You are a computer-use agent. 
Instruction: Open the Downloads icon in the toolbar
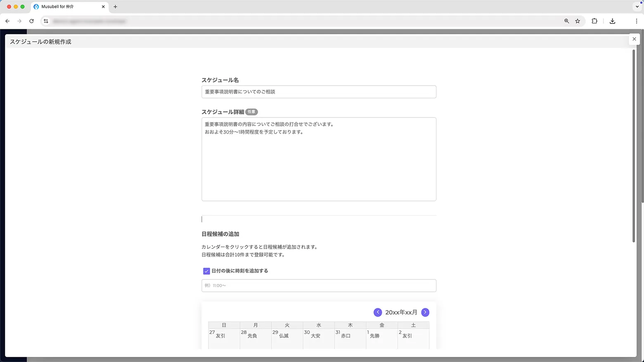pyautogui.click(x=613, y=21)
